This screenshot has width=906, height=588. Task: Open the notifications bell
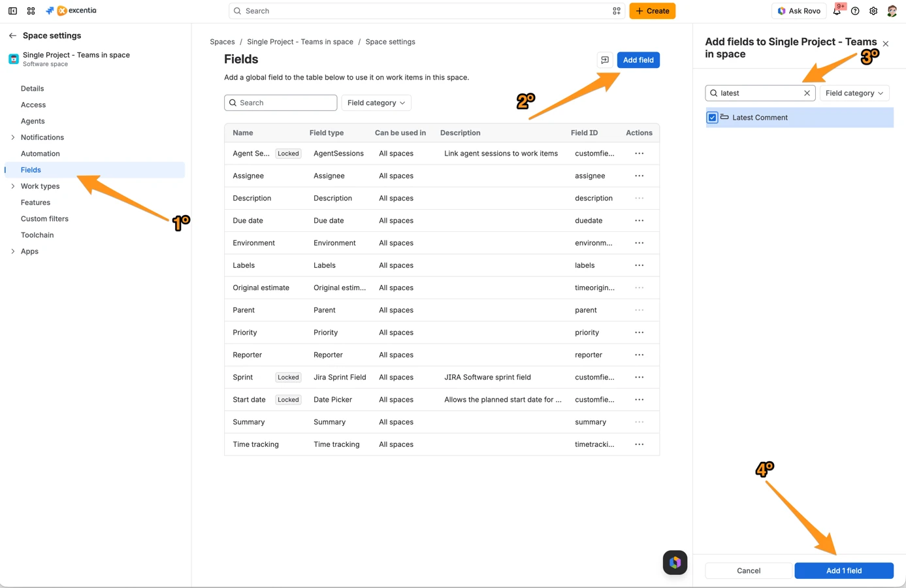tap(837, 11)
